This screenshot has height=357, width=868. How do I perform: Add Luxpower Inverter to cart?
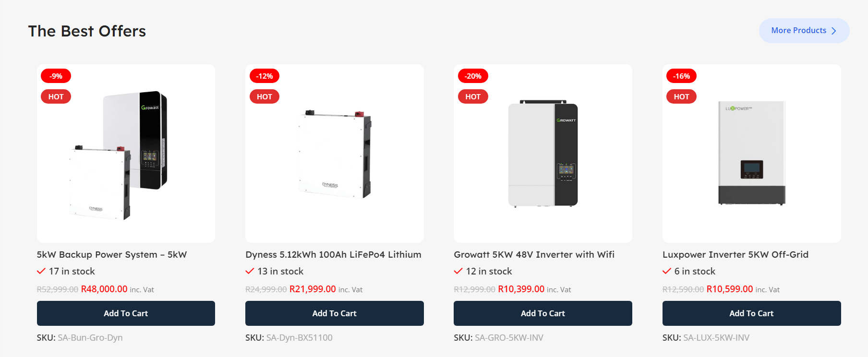click(x=752, y=313)
